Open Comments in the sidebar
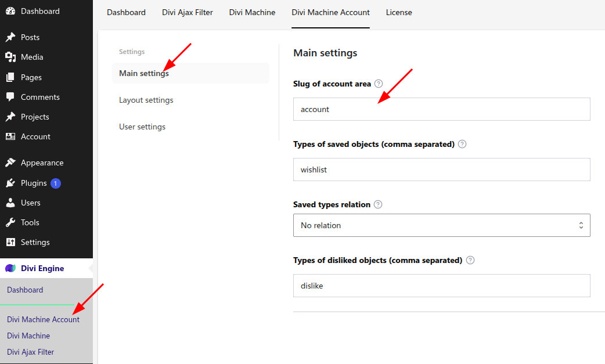Image resolution: width=605 pixels, height=364 pixels. [40, 97]
